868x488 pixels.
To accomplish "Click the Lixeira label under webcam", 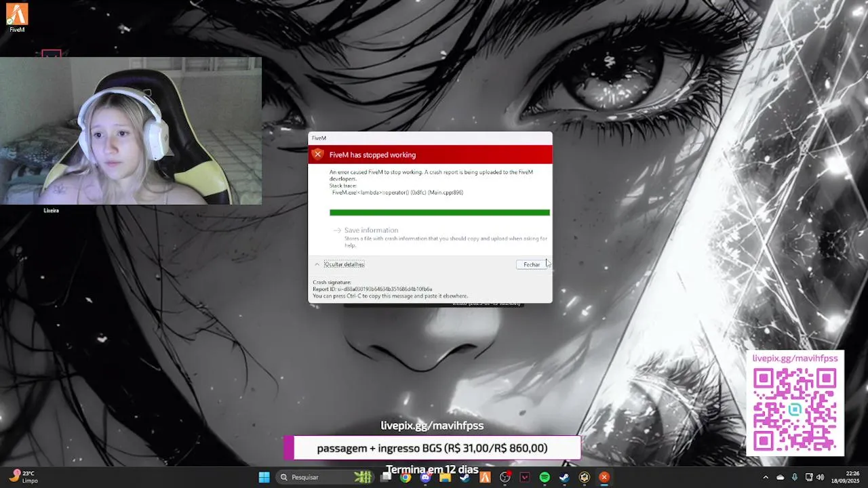I will (x=51, y=211).
